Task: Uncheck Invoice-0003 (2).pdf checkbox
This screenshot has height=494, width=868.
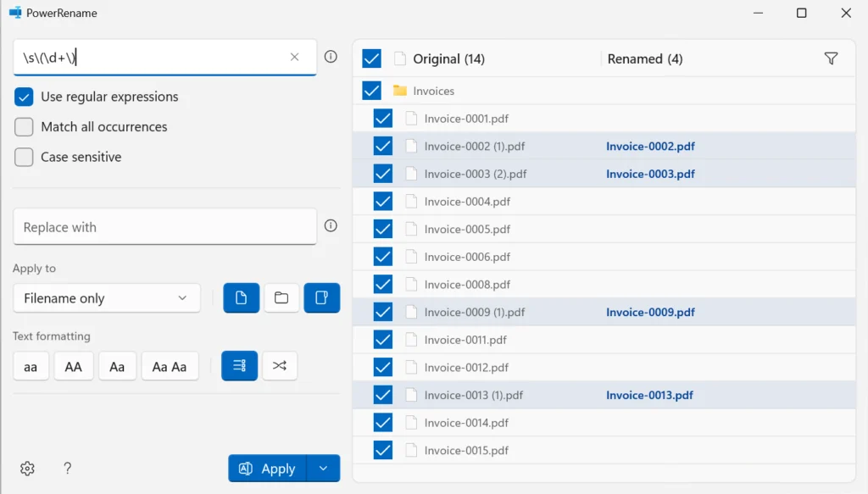Action: 382,174
